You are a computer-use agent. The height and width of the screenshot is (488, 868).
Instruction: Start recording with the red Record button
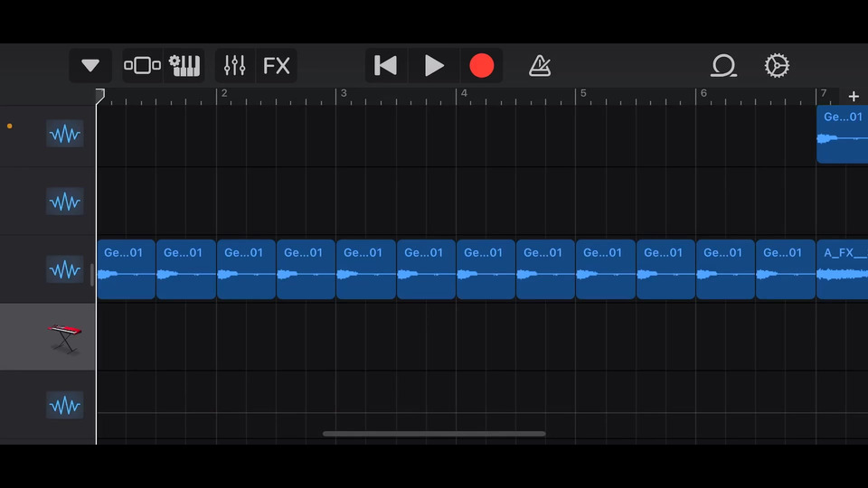point(482,66)
